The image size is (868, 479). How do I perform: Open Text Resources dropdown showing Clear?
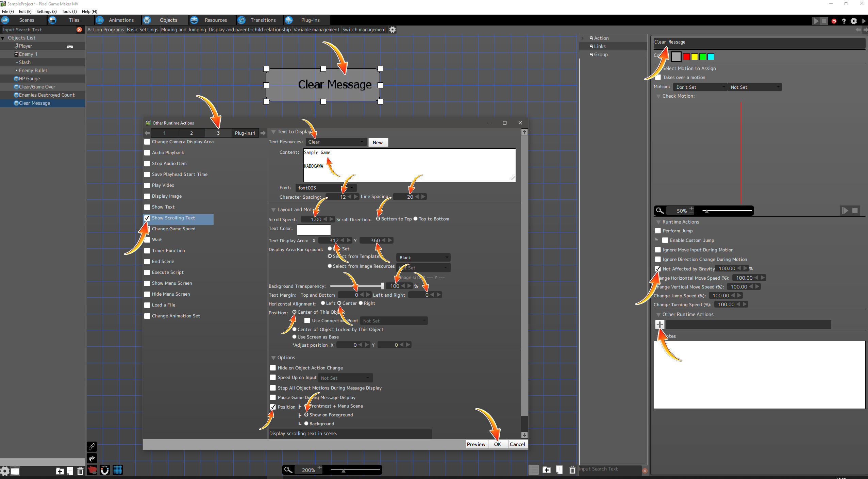[x=335, y=142]
